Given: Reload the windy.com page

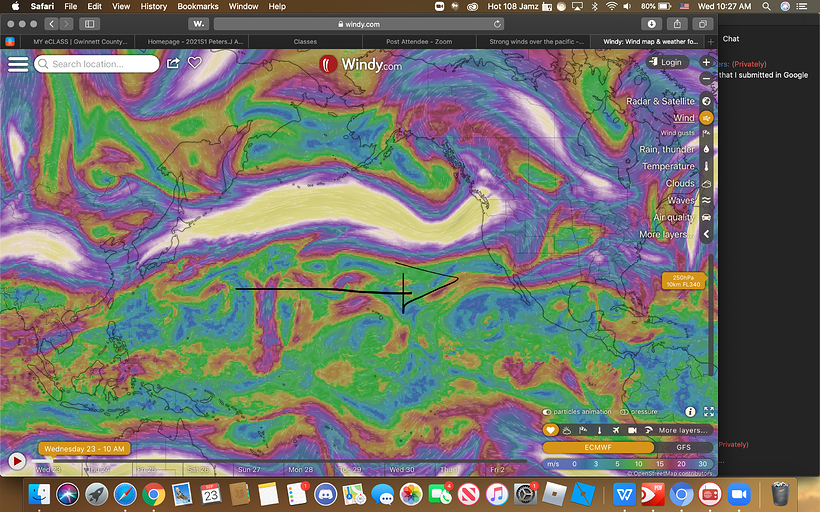Looking at the screenshot, I should tap(497, 24).
